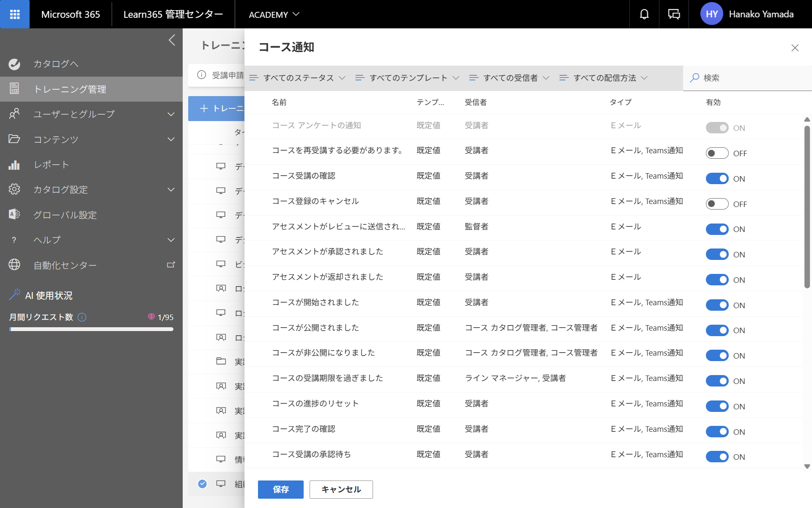Click Learn365 管理センター link
The width and height of the screenshot is (812, 508).
point(173,14)
